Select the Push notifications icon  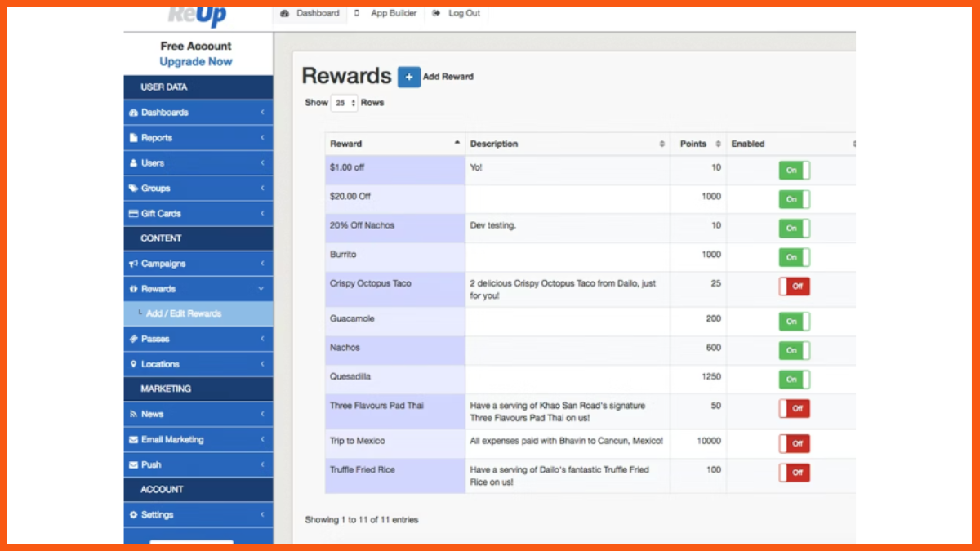(x=133, y=464)
